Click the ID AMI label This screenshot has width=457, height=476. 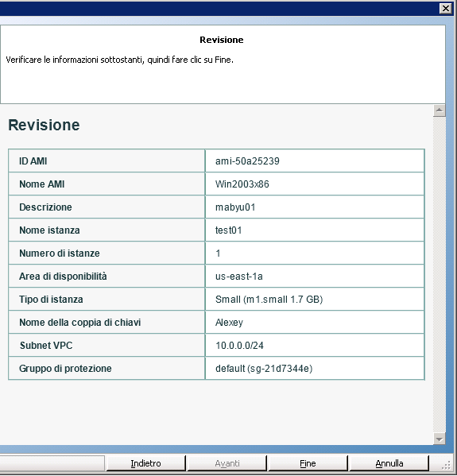33,161
